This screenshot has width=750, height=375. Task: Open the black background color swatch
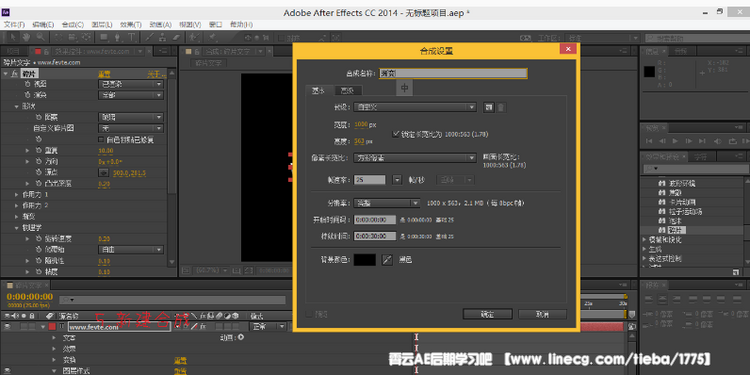pos(364,260)
